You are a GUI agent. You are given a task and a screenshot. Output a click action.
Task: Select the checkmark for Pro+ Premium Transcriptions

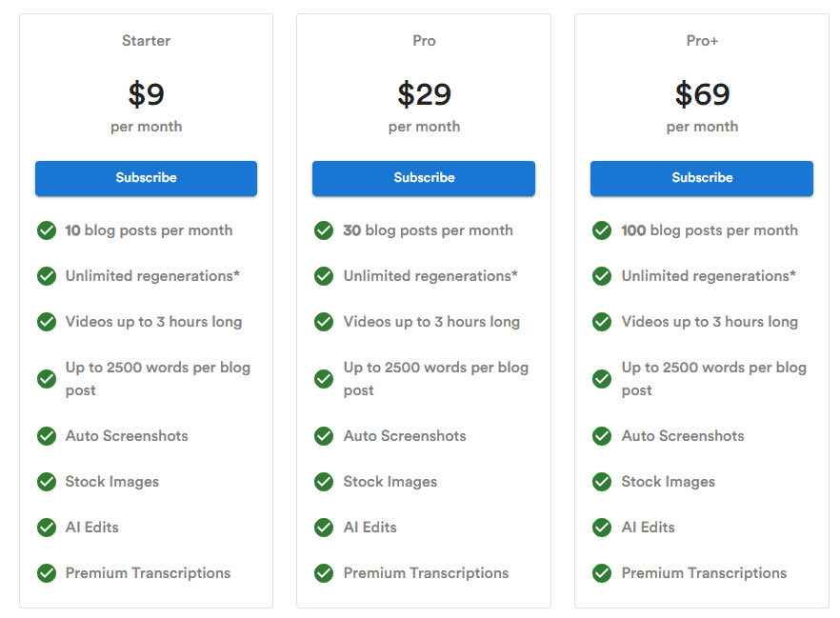click(x=601, y=573)
